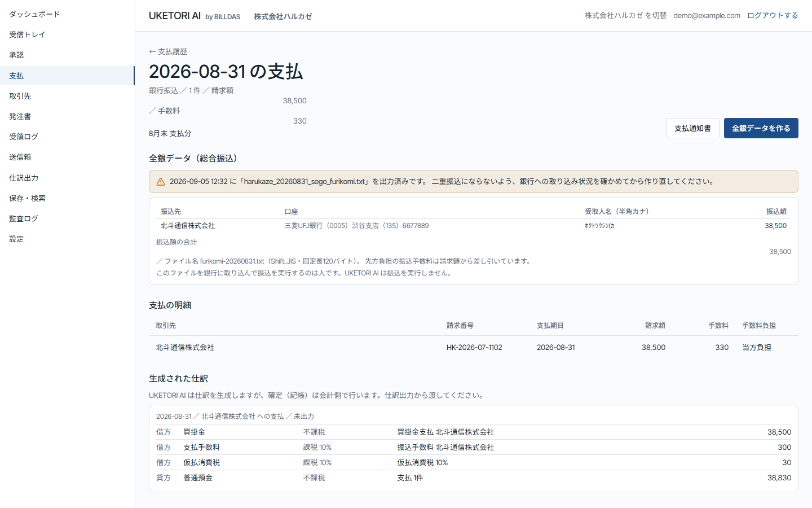Open 監査ログ in the sidebar
Screen dimensions: 812x508
(67, 218)
